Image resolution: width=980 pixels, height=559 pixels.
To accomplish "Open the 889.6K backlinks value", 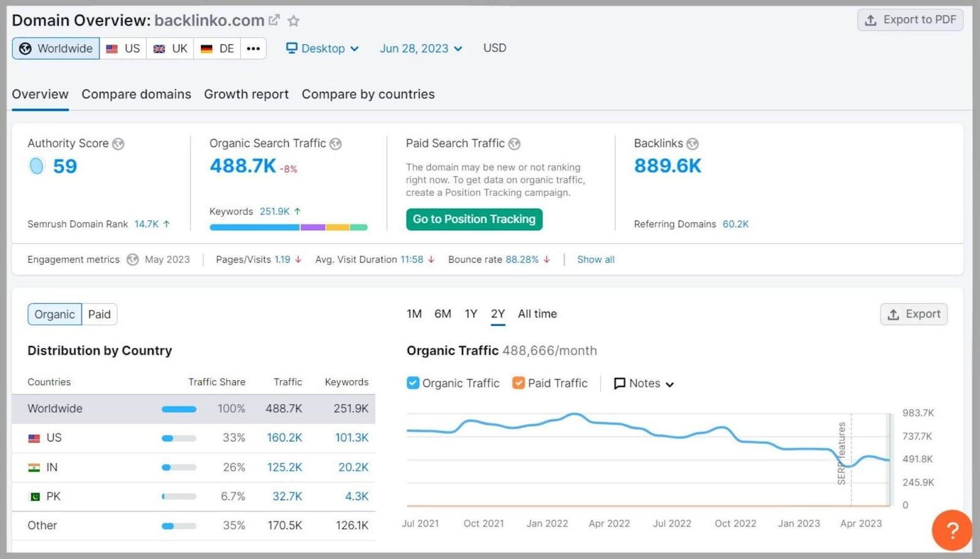I will [x=668, y=166].
